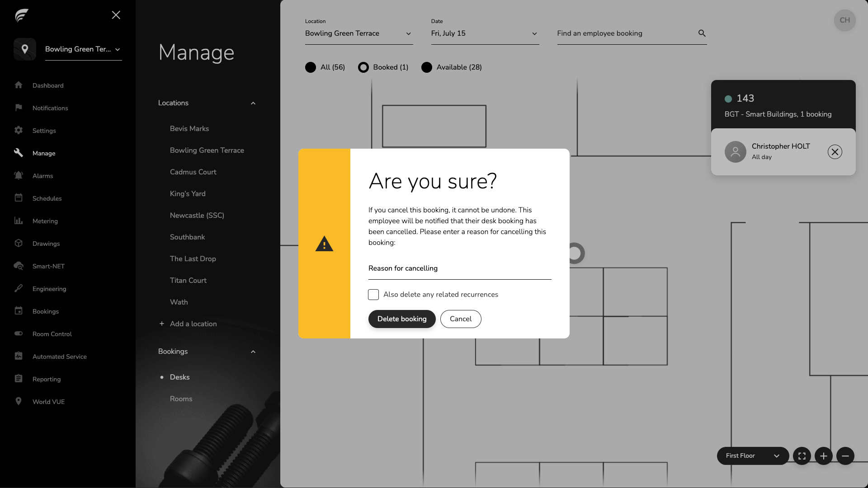Collapse the Locations section
868x488 pixels.
tap(253, 103)
